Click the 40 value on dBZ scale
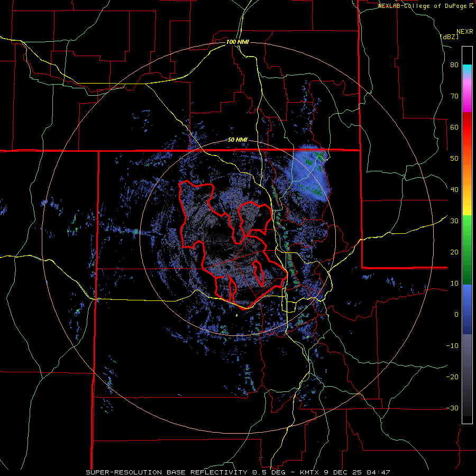The width and height of the screenshot is (476, 476). click(454, 190)
